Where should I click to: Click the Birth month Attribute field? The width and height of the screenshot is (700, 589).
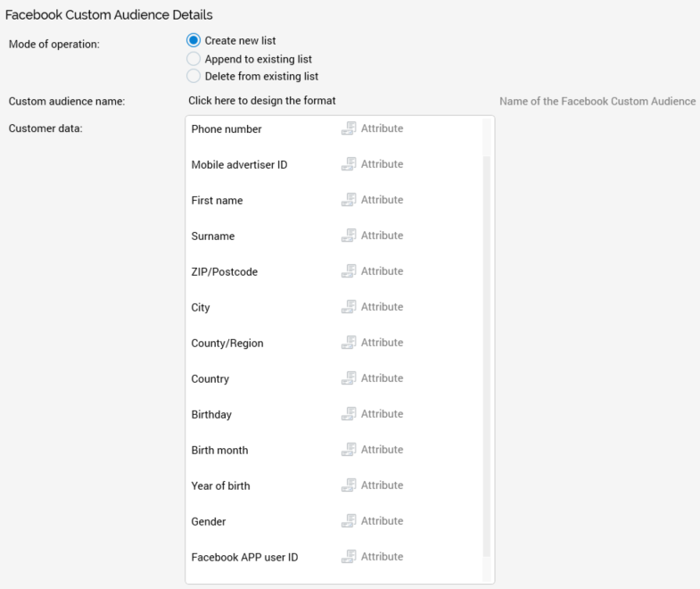pos(382,450)
